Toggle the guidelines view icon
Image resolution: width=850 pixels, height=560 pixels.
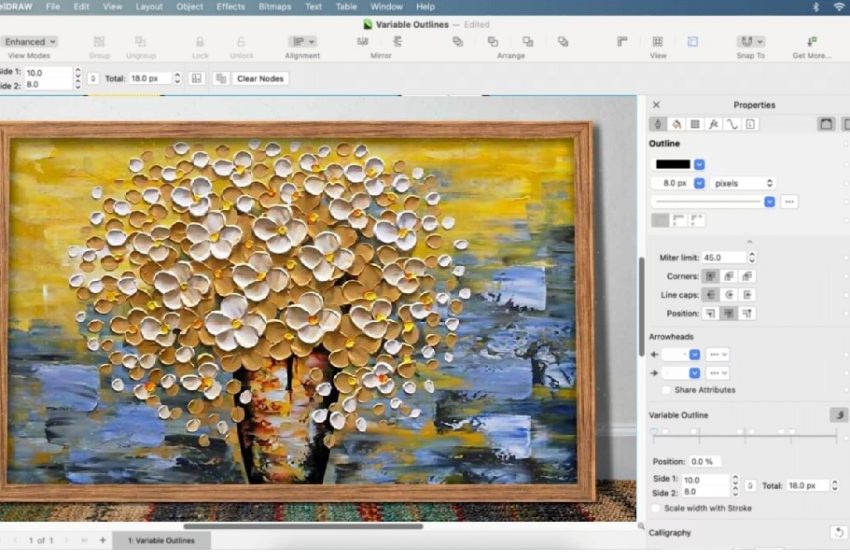[693, 42]
